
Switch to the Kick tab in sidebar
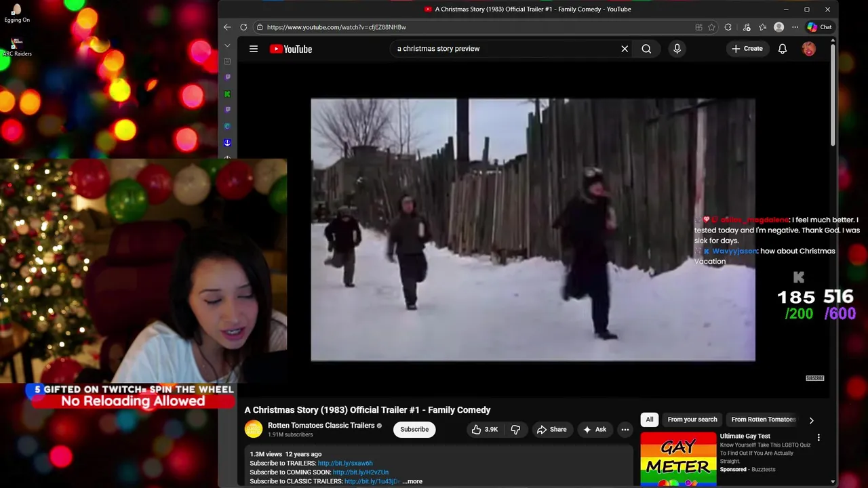coord(227,94)
